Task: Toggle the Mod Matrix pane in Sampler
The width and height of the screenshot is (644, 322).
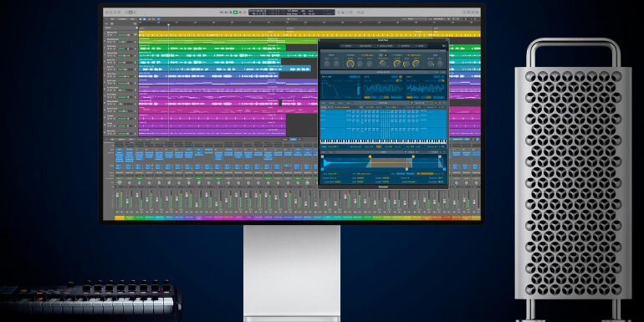Action: click(365, 46)
